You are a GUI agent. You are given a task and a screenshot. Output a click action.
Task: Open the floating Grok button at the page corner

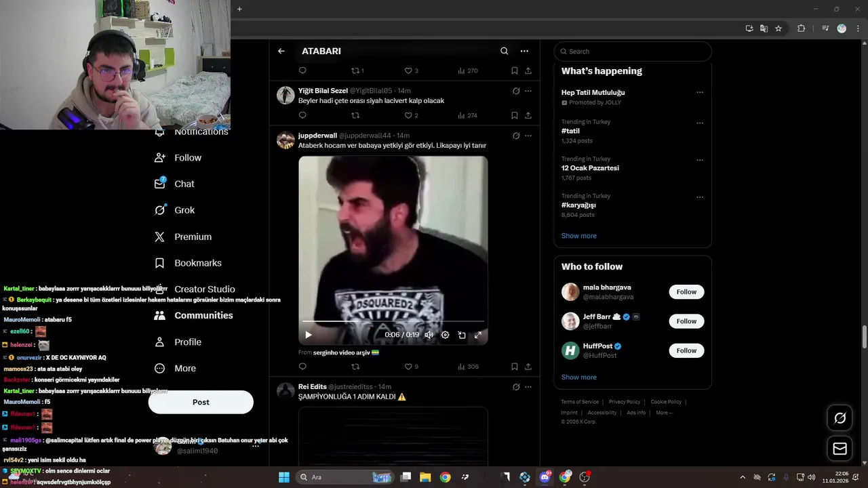coord(840,418)
